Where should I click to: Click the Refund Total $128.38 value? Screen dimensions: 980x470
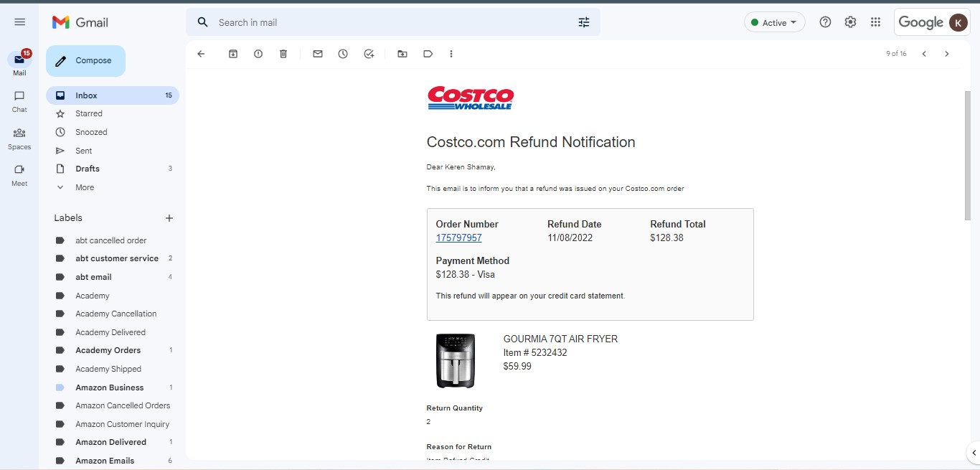pyautogui.click(x=667, y=238)
